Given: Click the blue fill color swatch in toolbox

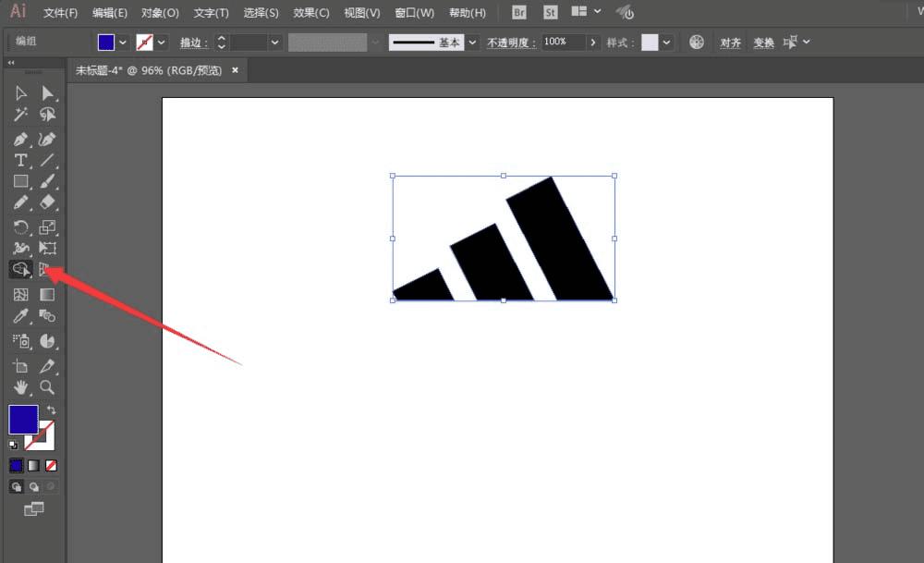Looking at the screenshot, I should [23, 420].
